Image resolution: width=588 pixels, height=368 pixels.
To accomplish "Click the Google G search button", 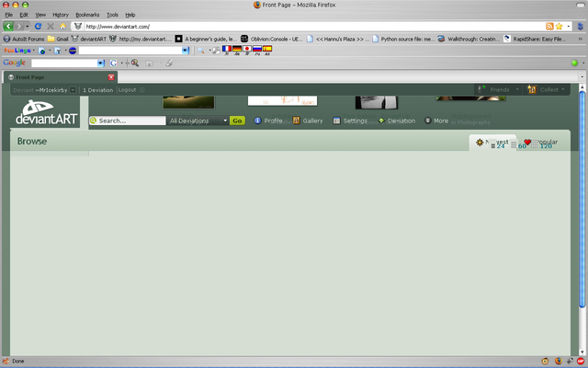I will click(113, 63).
